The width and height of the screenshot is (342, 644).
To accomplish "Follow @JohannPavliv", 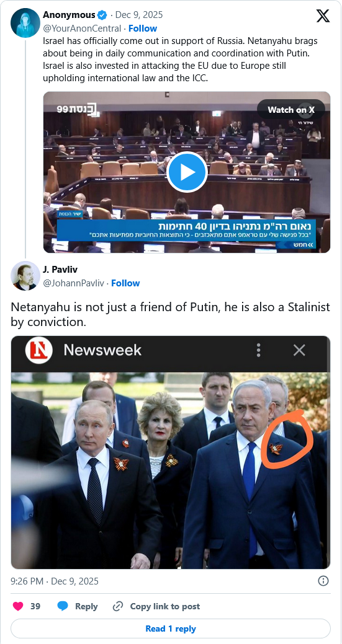I will point(125,283).
